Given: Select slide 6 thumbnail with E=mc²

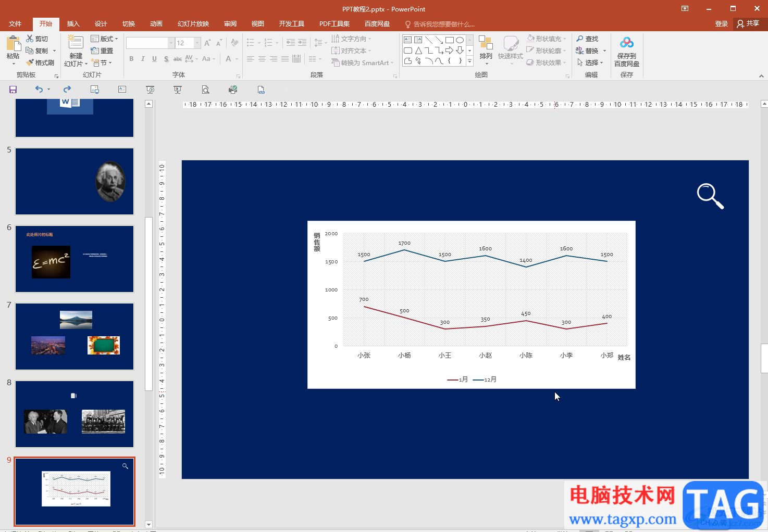Looking at the screenshot, I should 75,259.
